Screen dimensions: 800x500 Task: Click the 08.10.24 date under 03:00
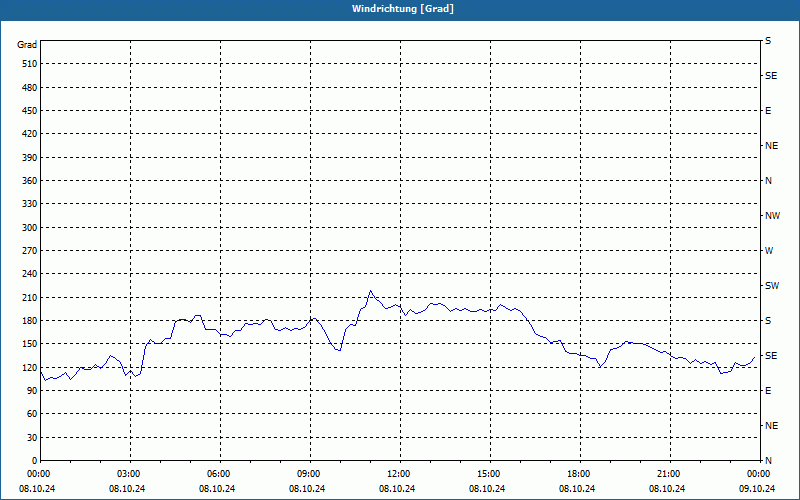click(x=127, y=489)
